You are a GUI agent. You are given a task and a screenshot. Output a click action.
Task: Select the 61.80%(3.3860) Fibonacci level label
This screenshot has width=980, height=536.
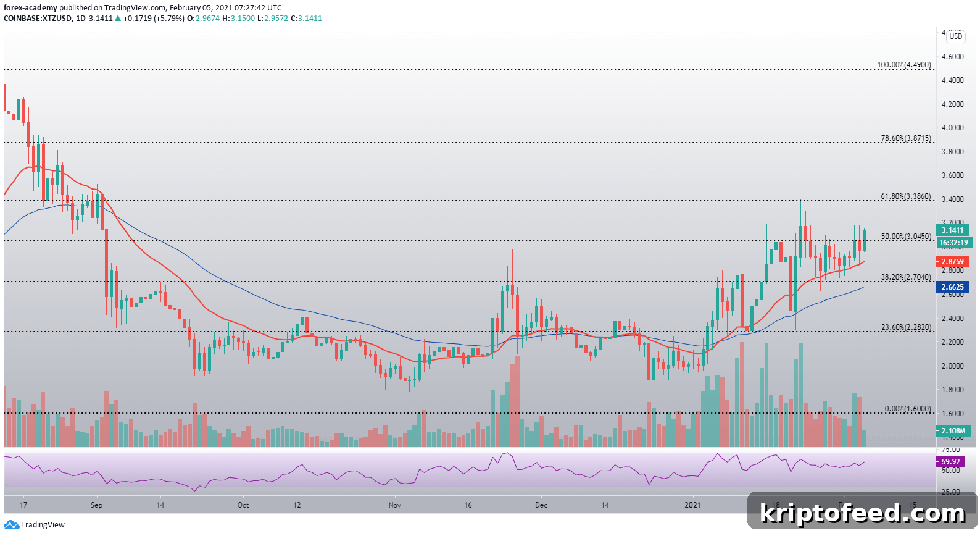906,196
